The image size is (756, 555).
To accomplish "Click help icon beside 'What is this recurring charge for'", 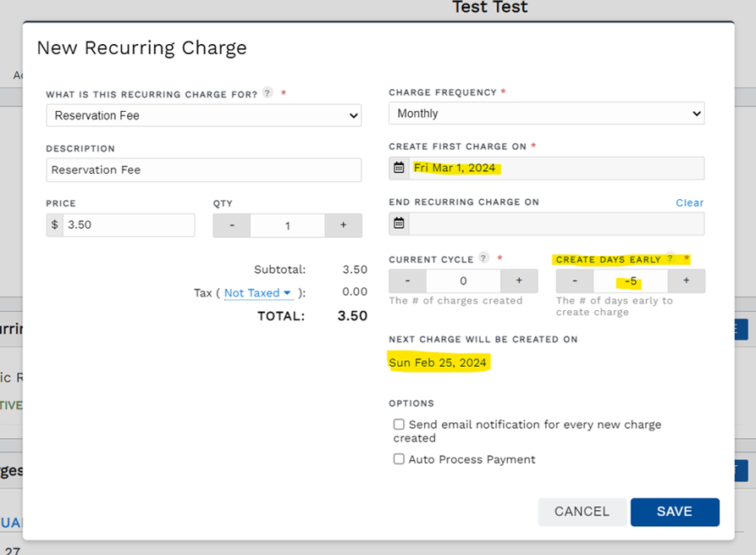I will 268,92.
